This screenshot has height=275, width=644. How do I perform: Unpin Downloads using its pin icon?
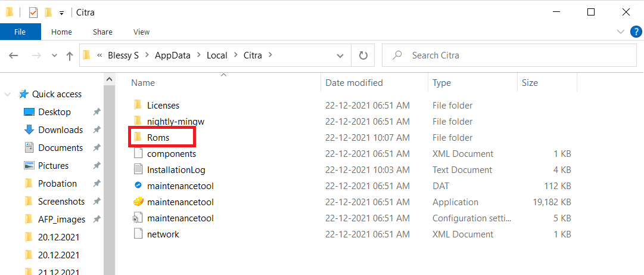[97, 130]
